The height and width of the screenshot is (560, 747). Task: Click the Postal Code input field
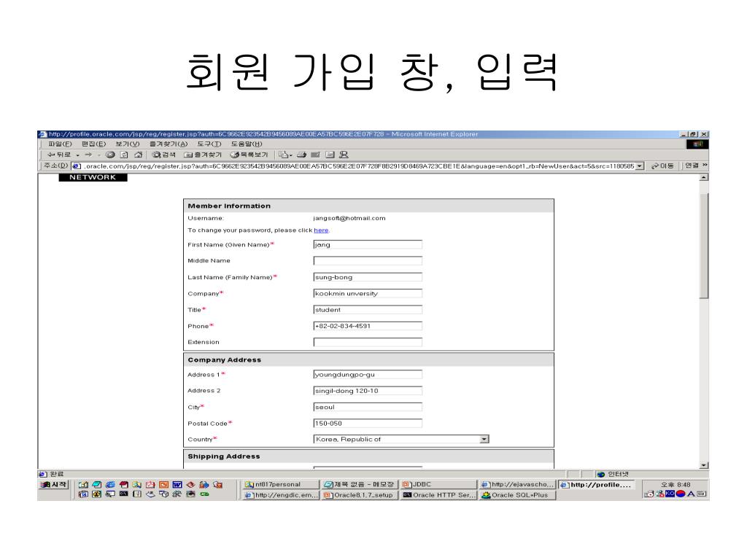(x=368, y=424)
